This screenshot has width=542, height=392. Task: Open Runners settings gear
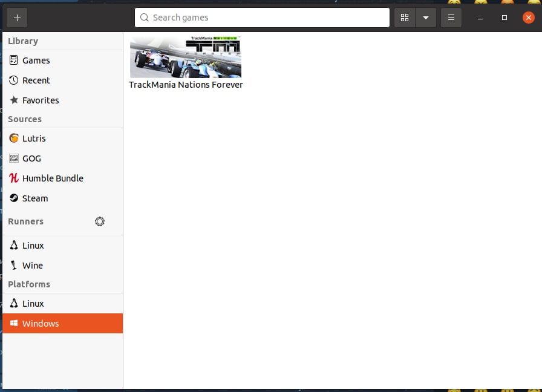100,221
